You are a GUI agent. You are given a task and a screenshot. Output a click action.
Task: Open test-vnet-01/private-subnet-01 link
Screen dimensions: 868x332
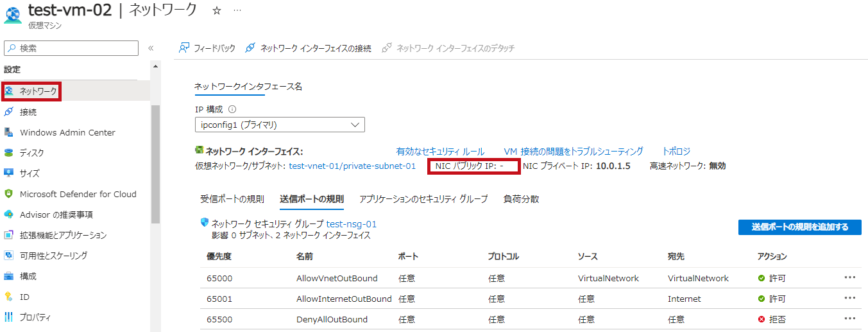pyautogui.click(x=352, y=166)
